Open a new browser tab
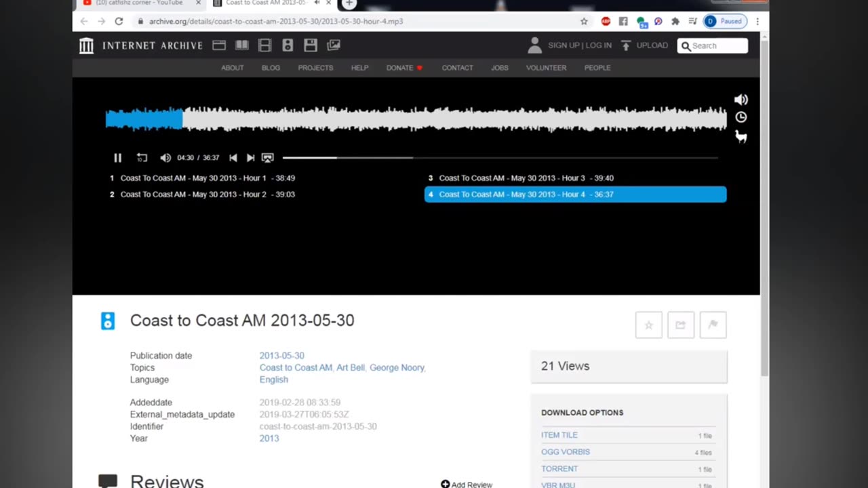 (x=349, y=3)
